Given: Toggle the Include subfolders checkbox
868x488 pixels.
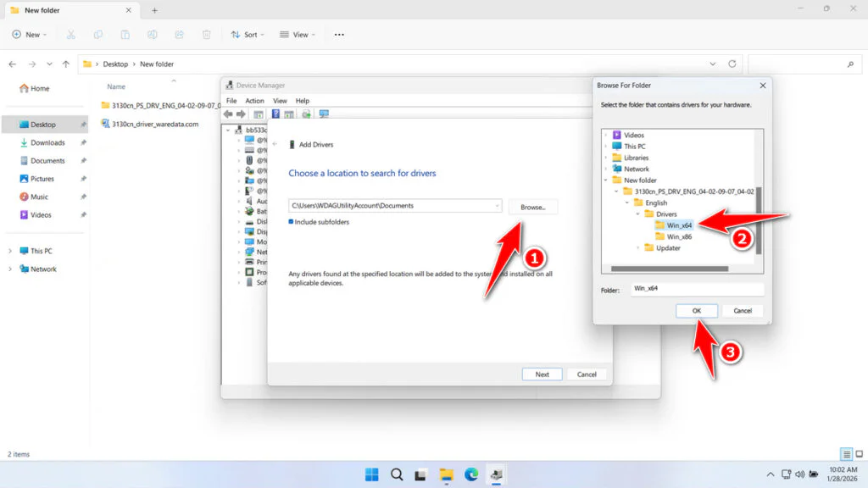Looking at the screenshot, I should click(x=292, y=222).
